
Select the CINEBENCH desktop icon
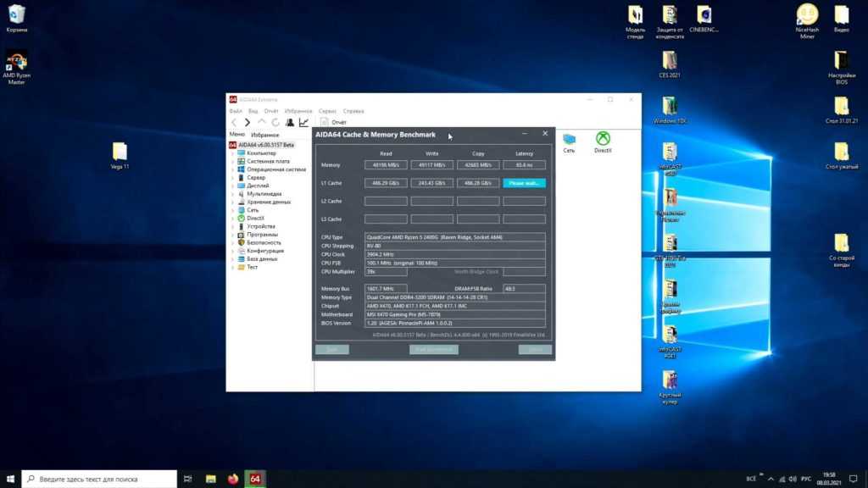coord(704,19)
